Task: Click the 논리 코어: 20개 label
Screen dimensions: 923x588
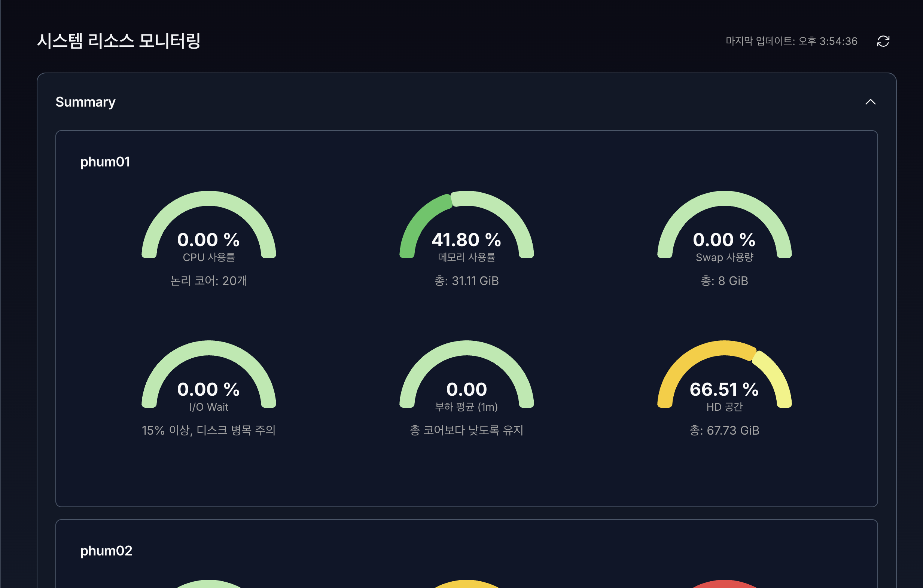Action: (x=209, y=281)
